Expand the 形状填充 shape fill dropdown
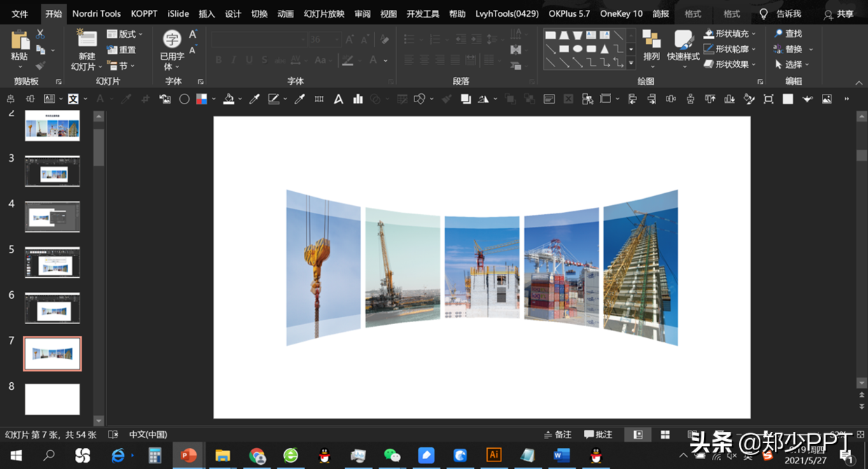This screenshot has width=868, height=469. [x=753, y=34]
